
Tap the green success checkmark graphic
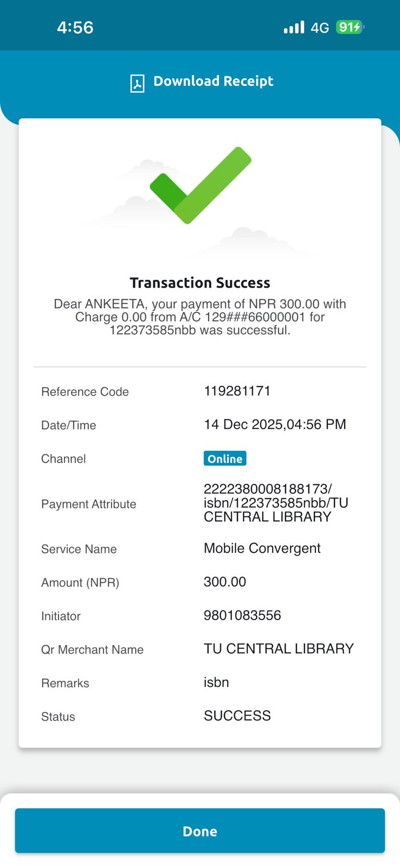click(x=201, y=185)
